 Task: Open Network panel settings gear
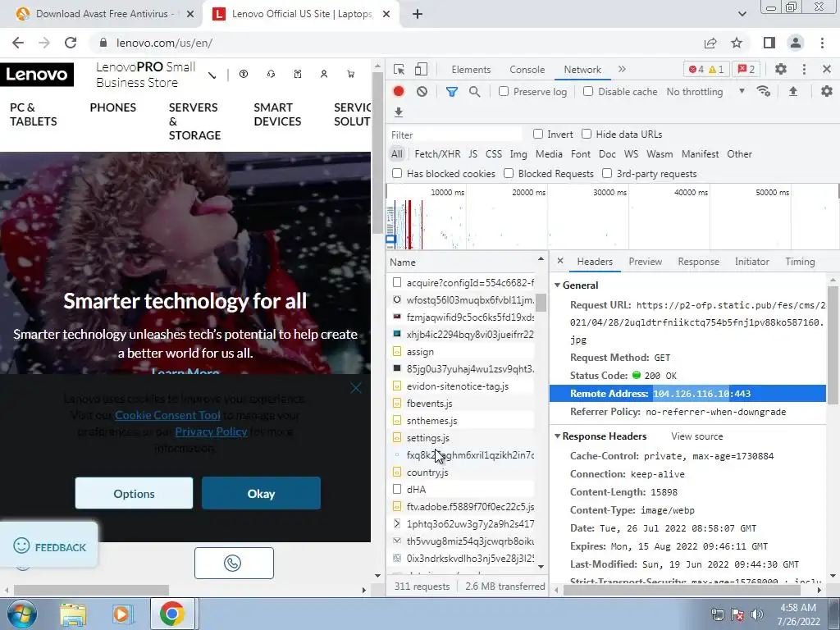click(x=827, y=92)
